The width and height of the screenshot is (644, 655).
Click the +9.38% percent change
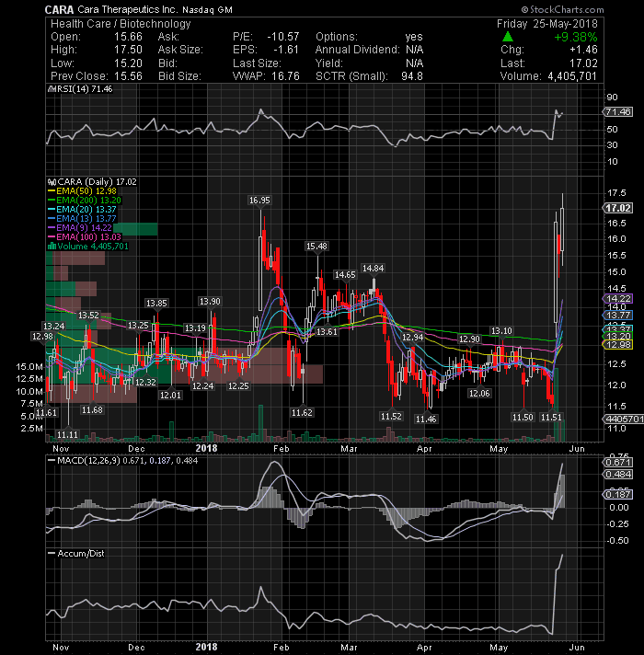click(576, 37)
